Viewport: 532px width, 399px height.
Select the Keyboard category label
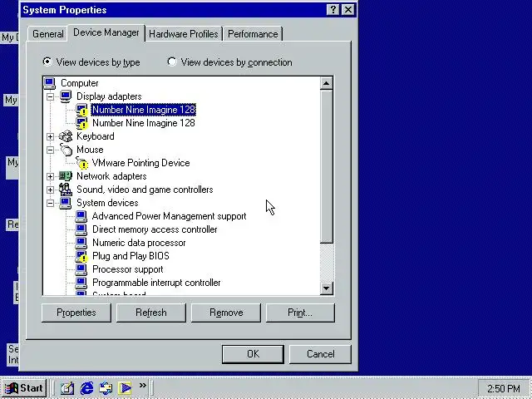click(x=96, y=136)
